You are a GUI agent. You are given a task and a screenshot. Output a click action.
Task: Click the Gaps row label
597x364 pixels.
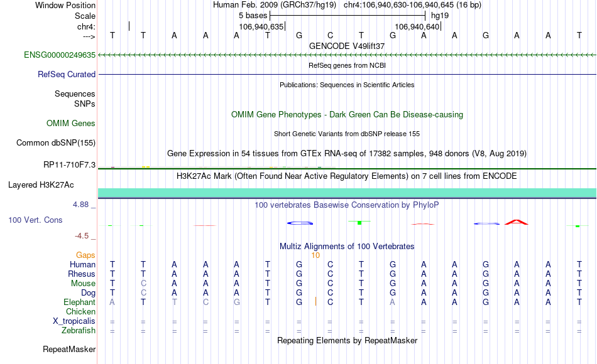[85, 255]
